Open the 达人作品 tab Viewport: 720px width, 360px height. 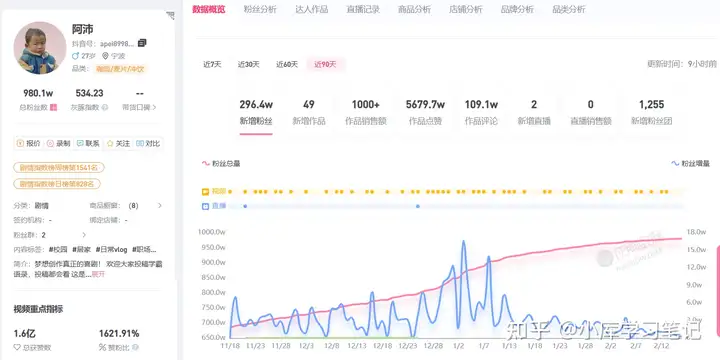(311, 10)
